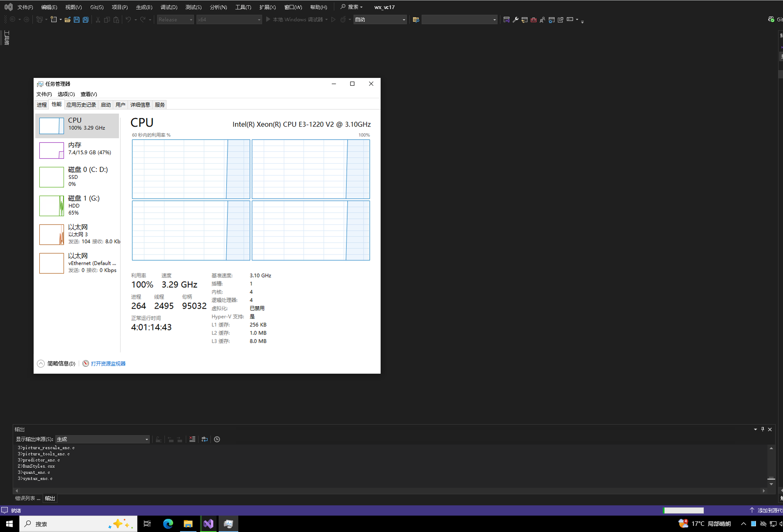Open the output panel window options arrow

(x=755, y=429)
